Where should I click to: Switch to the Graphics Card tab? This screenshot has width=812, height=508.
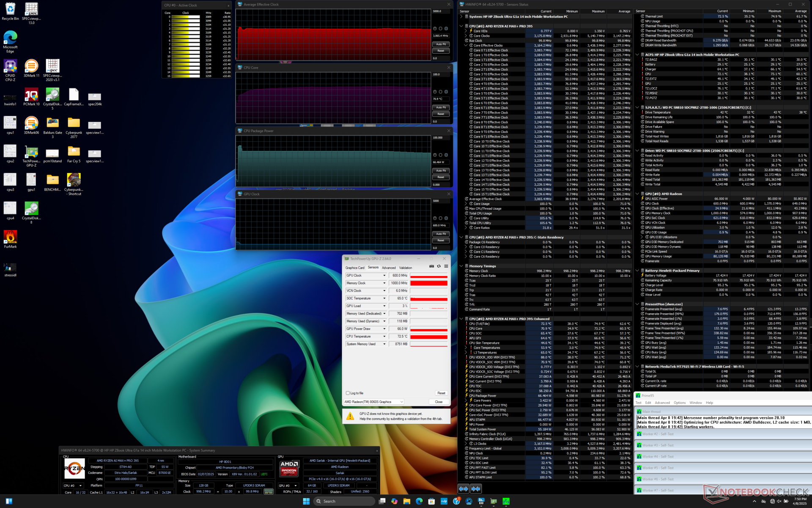click(354, 268)
